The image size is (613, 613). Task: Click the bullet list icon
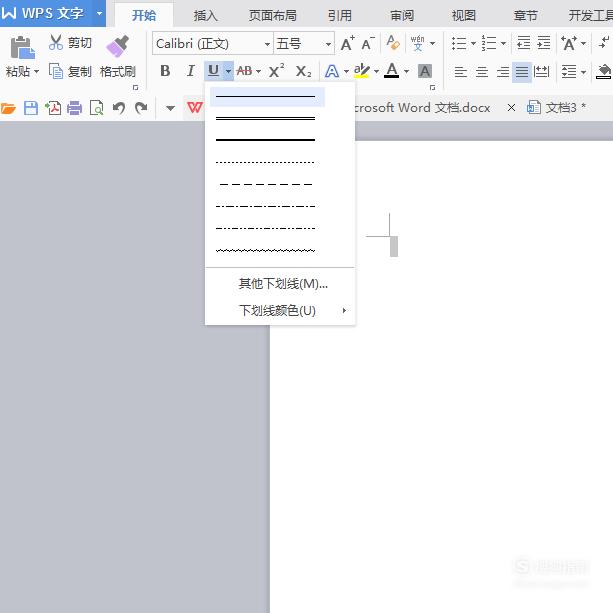459,43
